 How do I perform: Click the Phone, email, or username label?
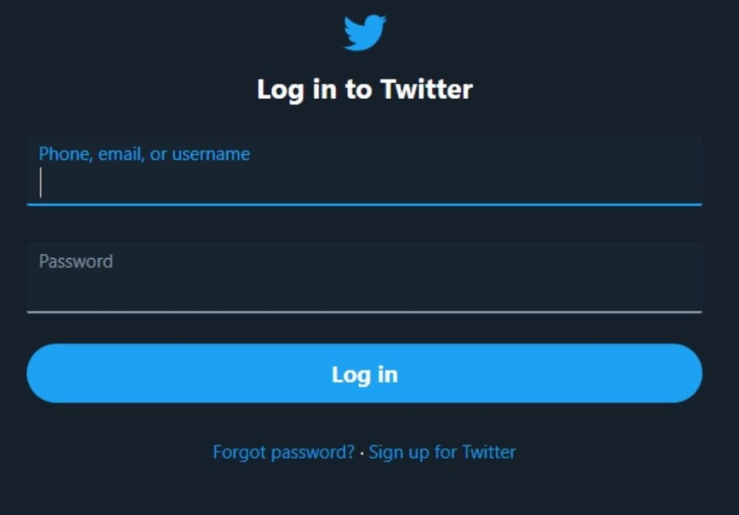(144, 154)
